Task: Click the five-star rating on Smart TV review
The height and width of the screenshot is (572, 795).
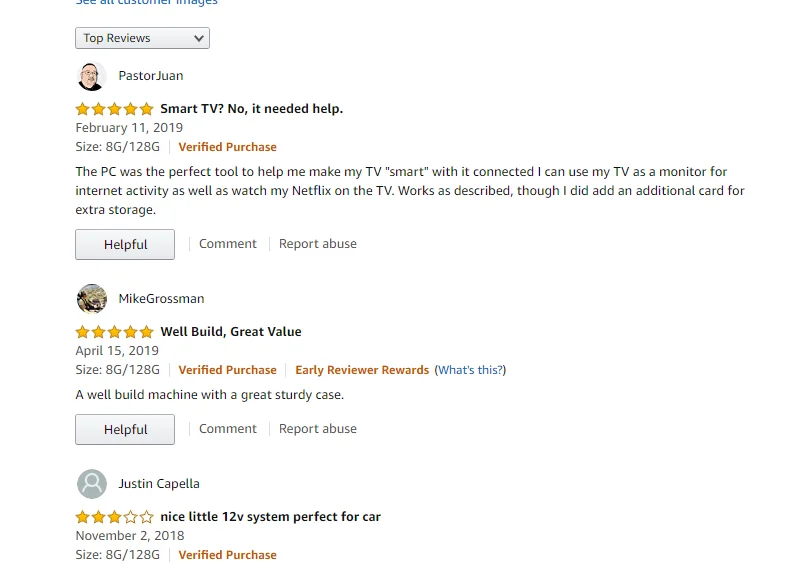Action: [114, 109]
